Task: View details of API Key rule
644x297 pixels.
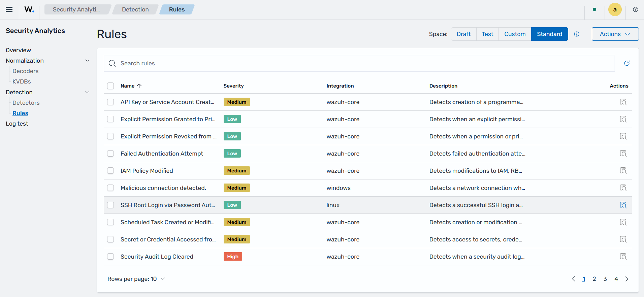Action: pyautogui.click(x=623, y=102)
